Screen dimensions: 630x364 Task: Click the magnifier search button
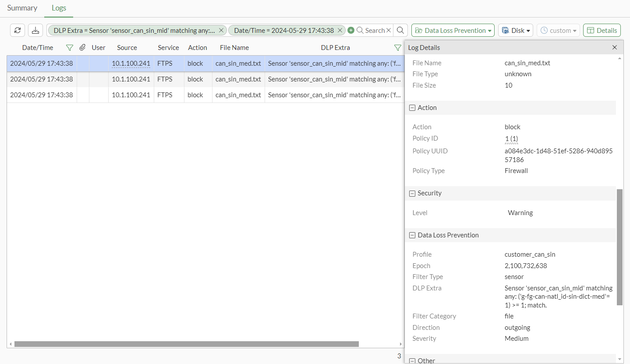point(400,30)
